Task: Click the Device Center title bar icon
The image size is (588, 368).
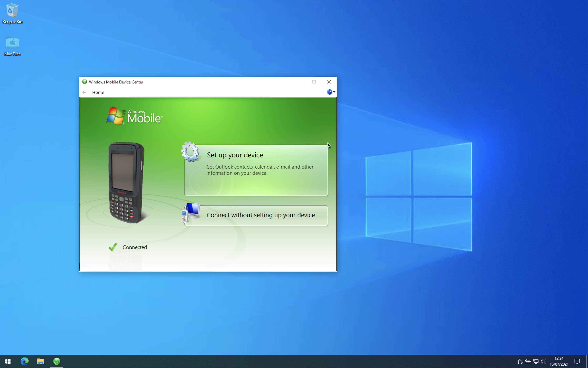Action: pos(84,82)
